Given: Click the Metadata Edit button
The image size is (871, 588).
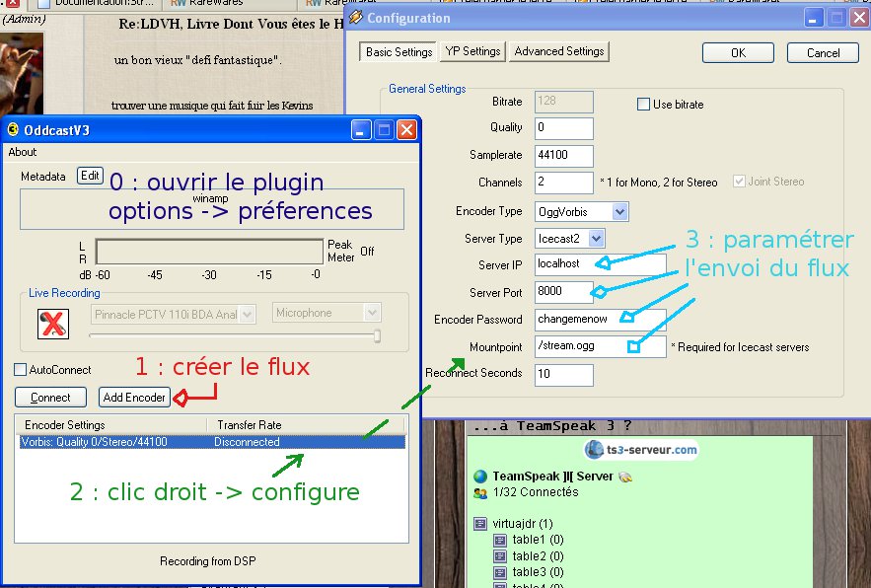Looking at the screenshot, I should 90,176.
